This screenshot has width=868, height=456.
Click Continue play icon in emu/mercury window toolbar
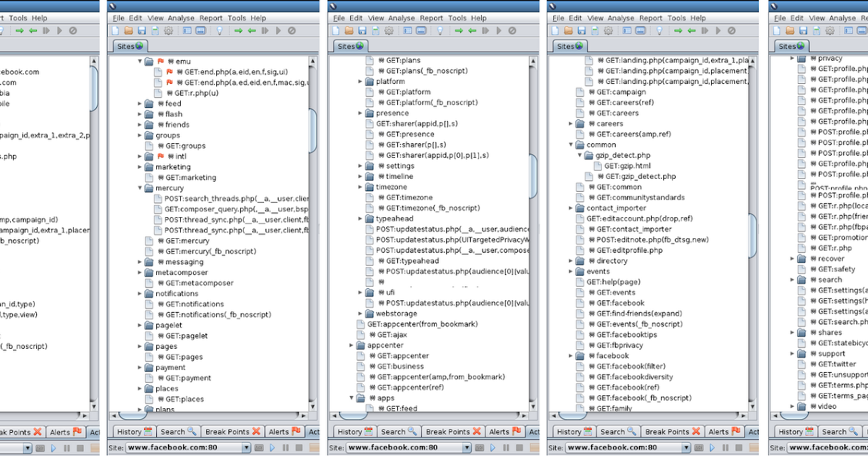pyautogui.click(x=278, y=30)
